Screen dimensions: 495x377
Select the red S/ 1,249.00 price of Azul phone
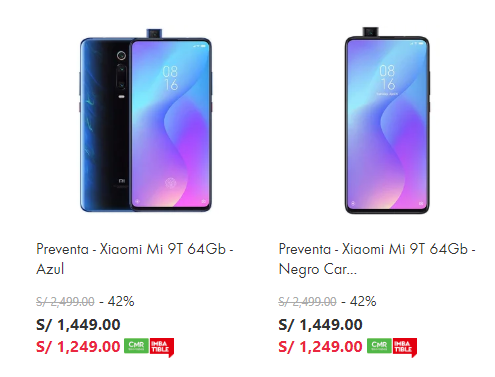pyautogui.click(x=78, y=346)
